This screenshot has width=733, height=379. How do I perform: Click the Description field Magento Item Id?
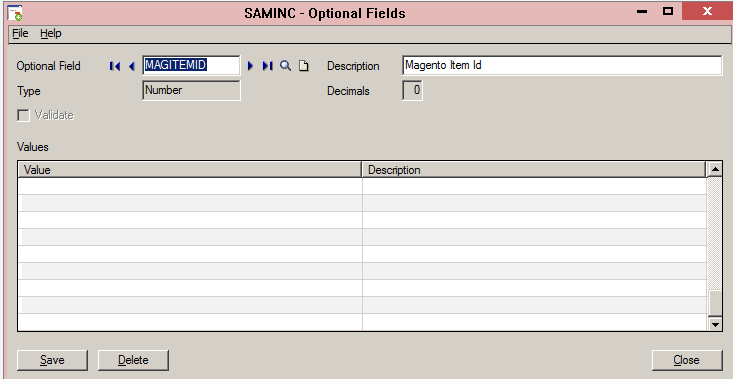(x=562, y=65)
